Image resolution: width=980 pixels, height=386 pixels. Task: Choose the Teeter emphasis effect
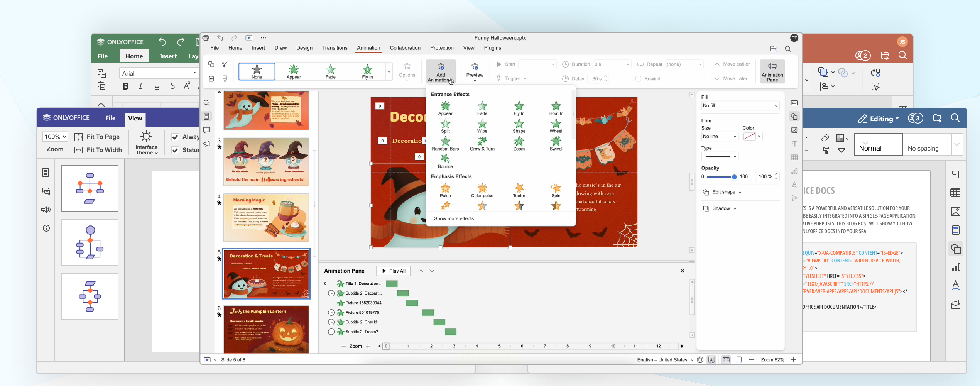click(519, 190)
